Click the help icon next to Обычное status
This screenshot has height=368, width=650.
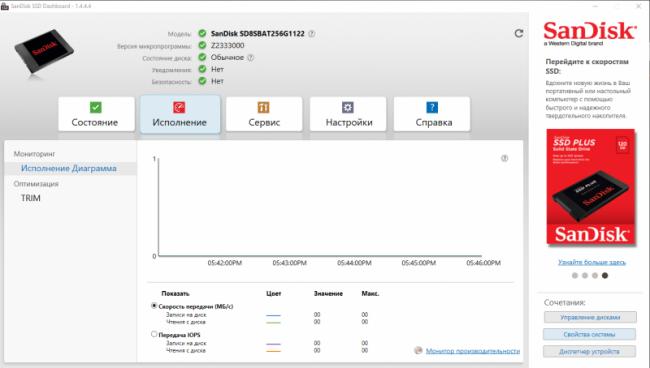click(x=250, y=58)
